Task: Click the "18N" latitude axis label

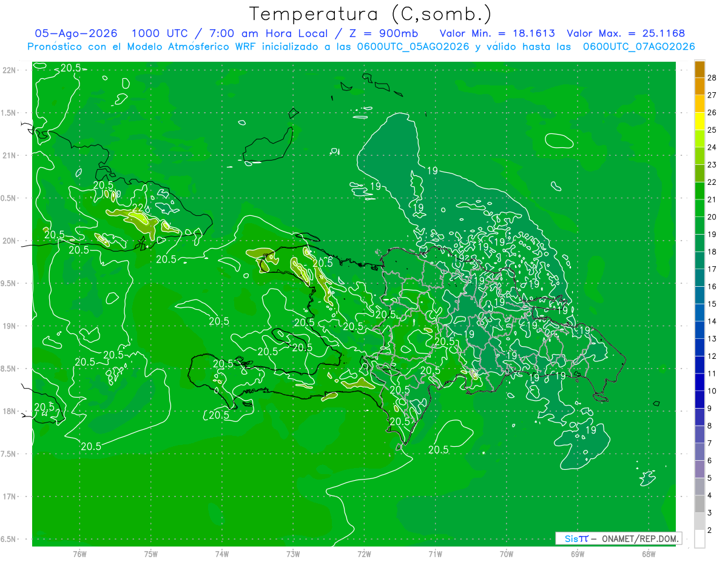Action: (x=8, y=411)
